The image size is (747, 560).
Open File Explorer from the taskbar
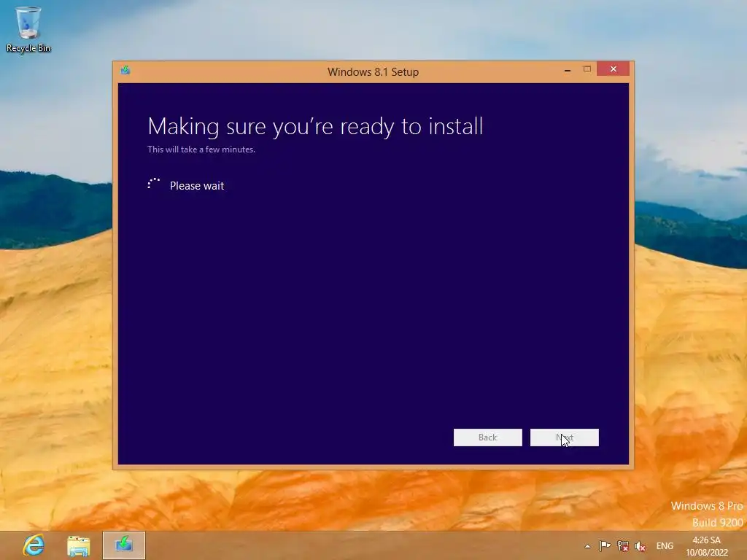(x=79, y=545)
